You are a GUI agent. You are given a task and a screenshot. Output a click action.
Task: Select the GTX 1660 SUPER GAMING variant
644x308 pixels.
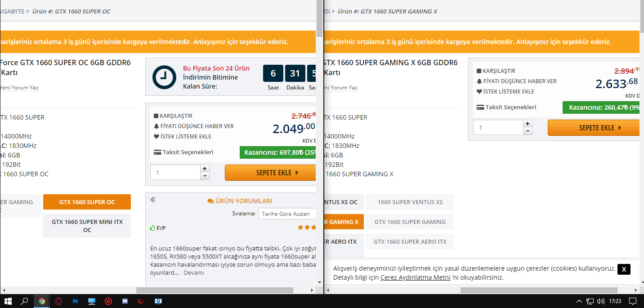410,222
